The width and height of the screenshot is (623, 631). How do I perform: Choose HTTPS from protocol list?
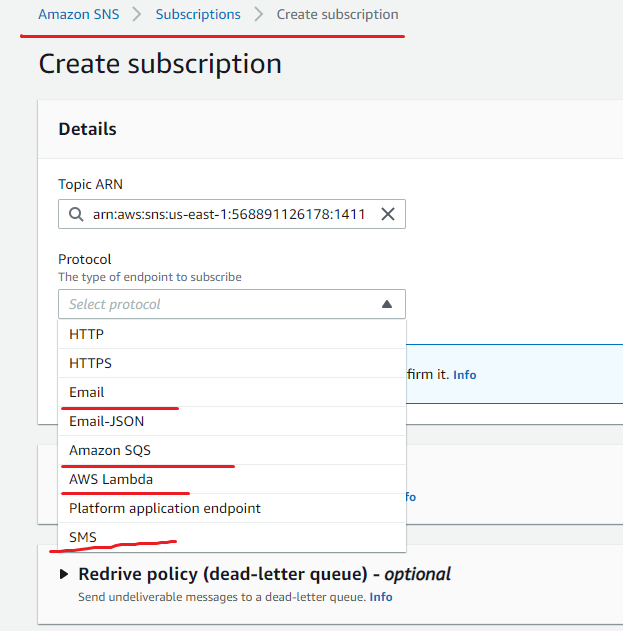tap(232, 363)
